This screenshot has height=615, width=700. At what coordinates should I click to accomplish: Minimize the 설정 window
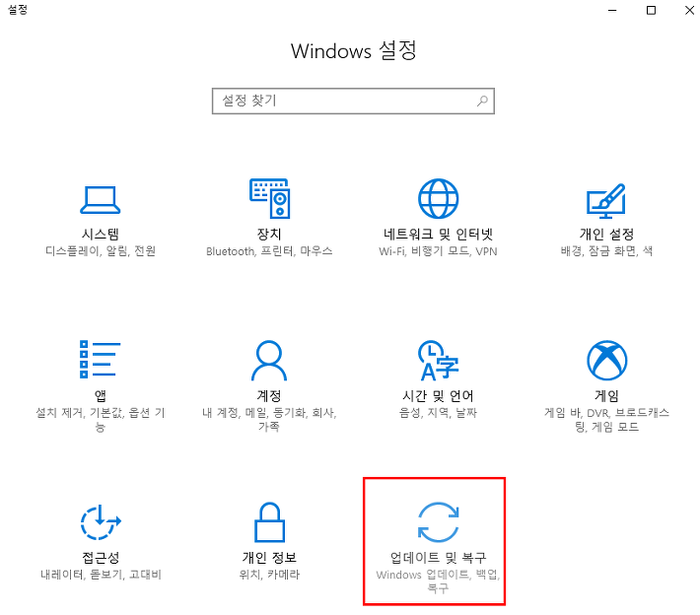coord(612,10)
